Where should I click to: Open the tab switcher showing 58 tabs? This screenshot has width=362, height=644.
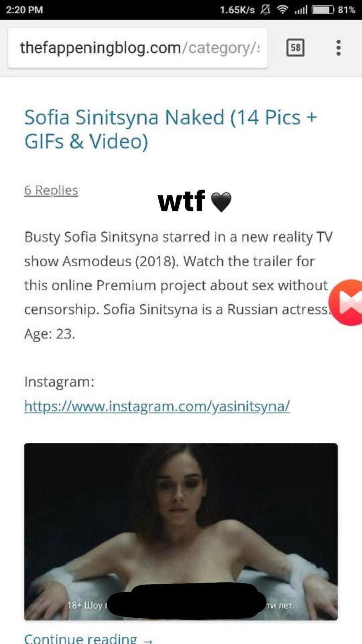[296, 47]
